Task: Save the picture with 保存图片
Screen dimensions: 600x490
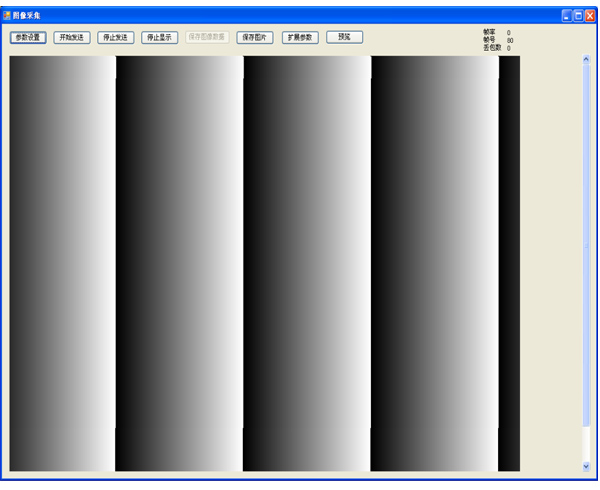Action: pyautogui.click(x=254, y=37)
